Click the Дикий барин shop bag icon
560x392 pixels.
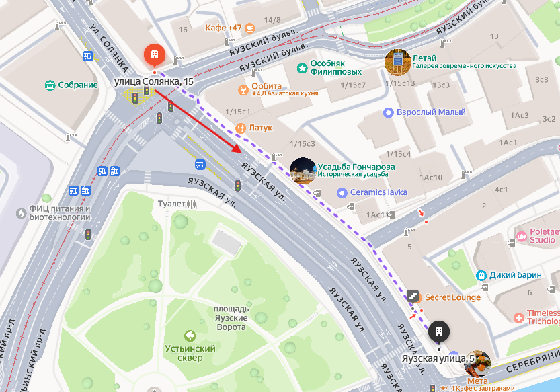click(x=481, y=275)
